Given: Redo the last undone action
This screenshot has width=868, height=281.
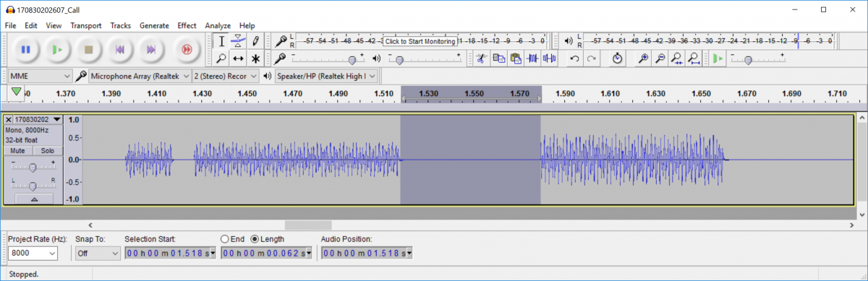Looking at the screenshot, I should (592, 59).
